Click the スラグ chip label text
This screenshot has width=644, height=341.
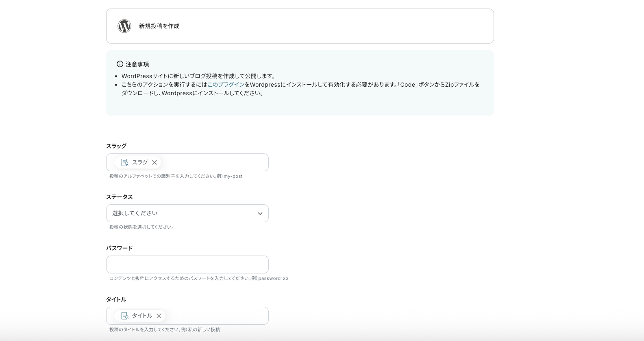click(140, 162)
